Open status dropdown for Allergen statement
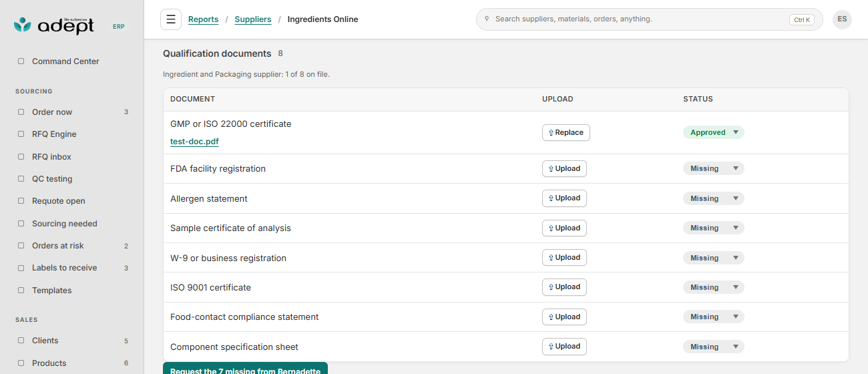 click(x=713, y=198)
